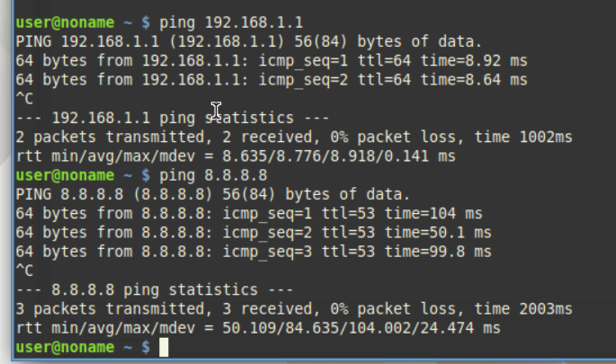Click the "8.8.8.8 ping statistics" line
The height and width of the screenshot is (364, 616).
[155, 289]
